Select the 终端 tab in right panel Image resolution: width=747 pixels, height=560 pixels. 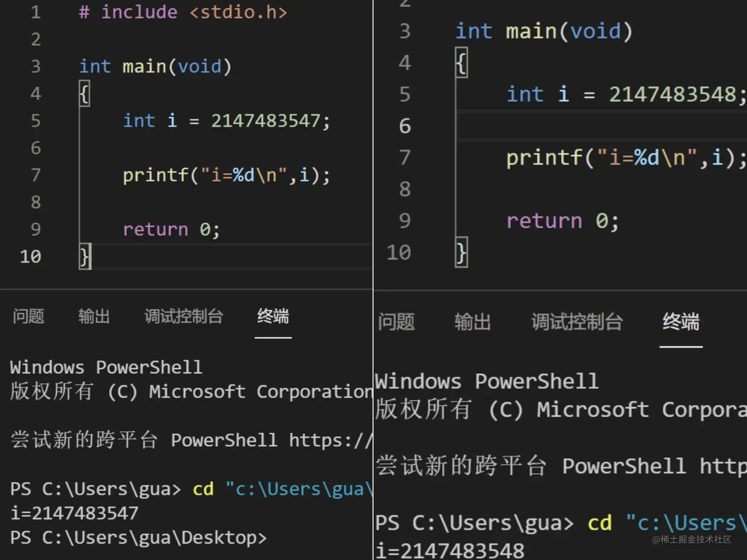pos(681,322)
